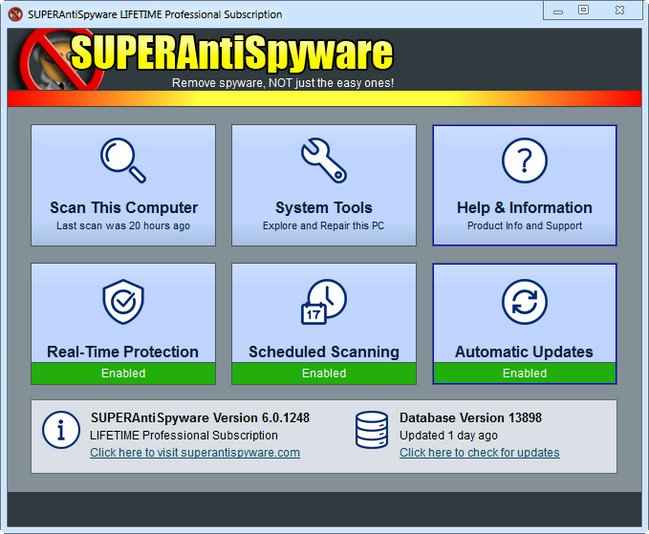Toggle Scheduled Scanning Enabled status bar
The height and width of the screenshot is (534, 649).
tap(324, 373)
